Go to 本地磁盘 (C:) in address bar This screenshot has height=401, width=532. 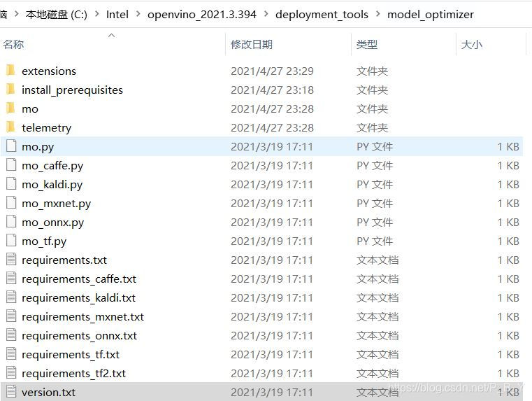pyautogui.click(x=57, y=15)
